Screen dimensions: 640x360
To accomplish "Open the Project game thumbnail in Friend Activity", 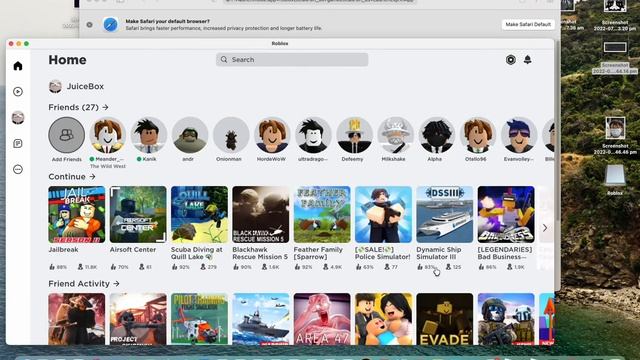I will [138, 319].
